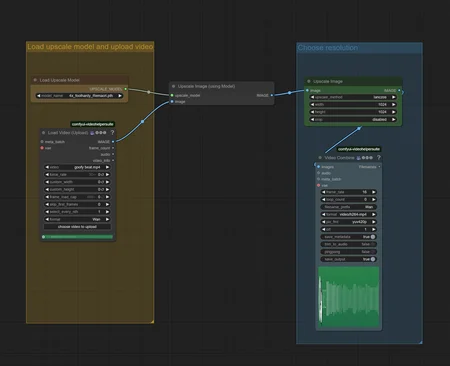Open the upscale_method lanczos selector
Viewport: 450px width, 366px height.
[x=353, y=97]
